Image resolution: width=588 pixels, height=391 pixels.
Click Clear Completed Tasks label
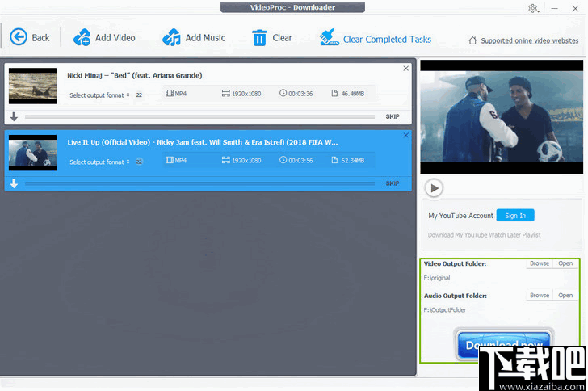point(387,39)
